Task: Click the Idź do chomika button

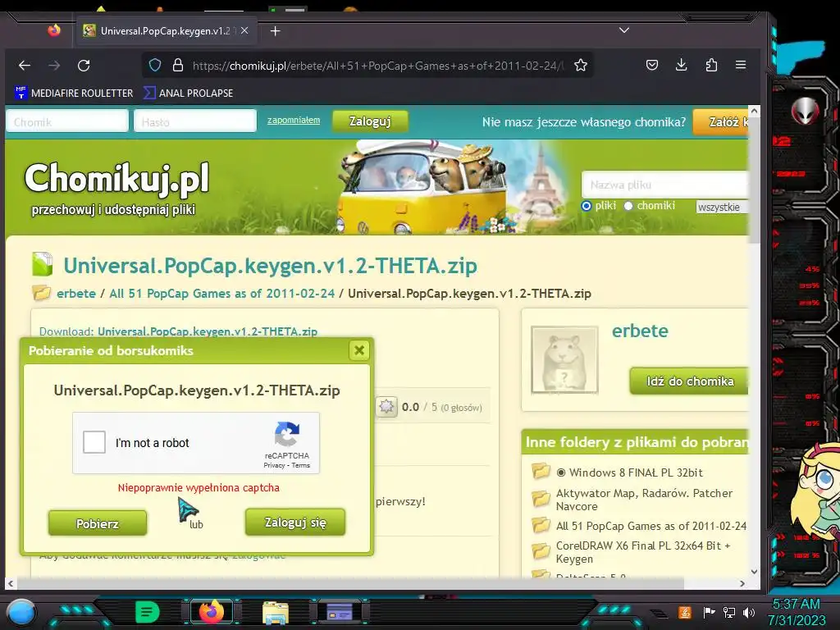Action: [x=689, y=381]
